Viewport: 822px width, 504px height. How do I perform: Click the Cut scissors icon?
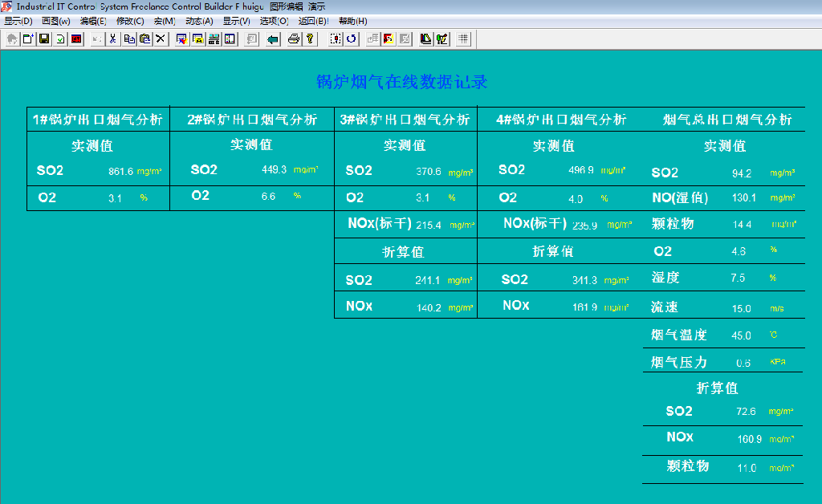[x=112, y=39]
